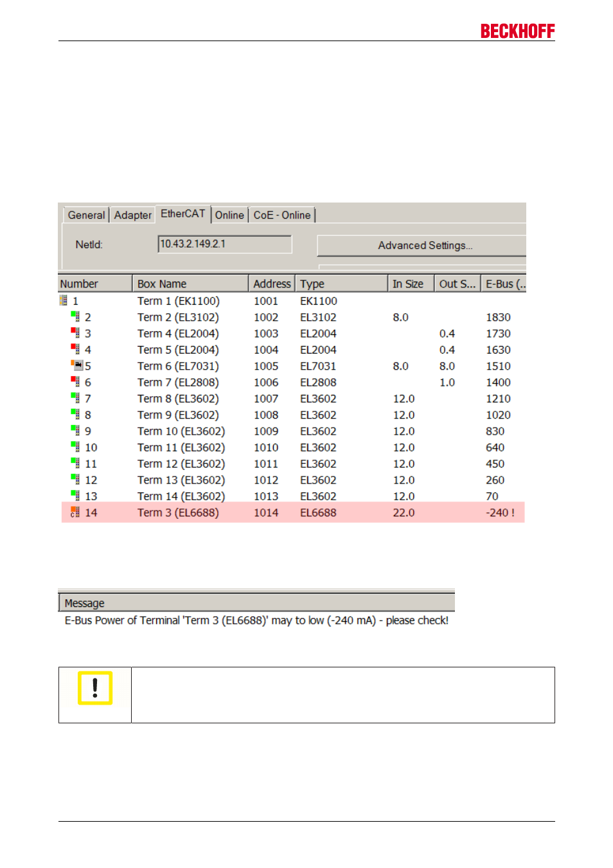Switch to the General tab
Viewport: 613px width, 868px height.
tap(86, 215)
